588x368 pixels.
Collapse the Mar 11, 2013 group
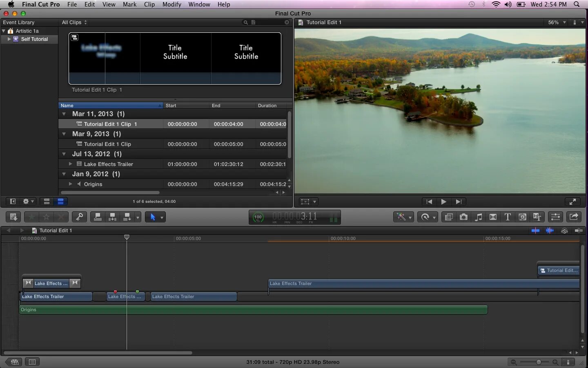click(64, 114)
